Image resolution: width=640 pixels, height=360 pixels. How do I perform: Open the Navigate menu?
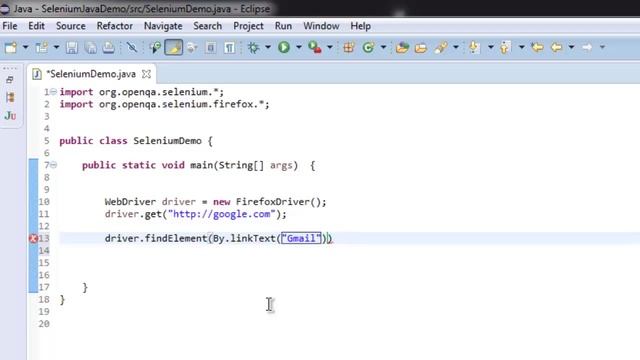163,26
